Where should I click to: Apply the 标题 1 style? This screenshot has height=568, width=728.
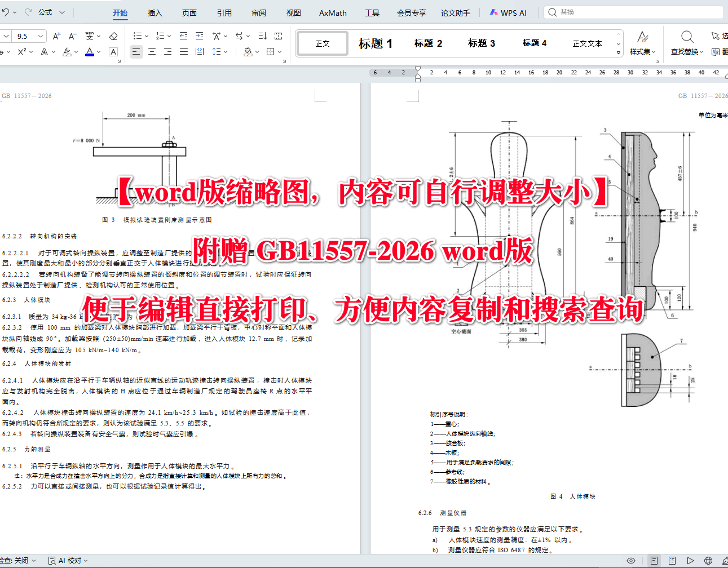click(375, 43)
